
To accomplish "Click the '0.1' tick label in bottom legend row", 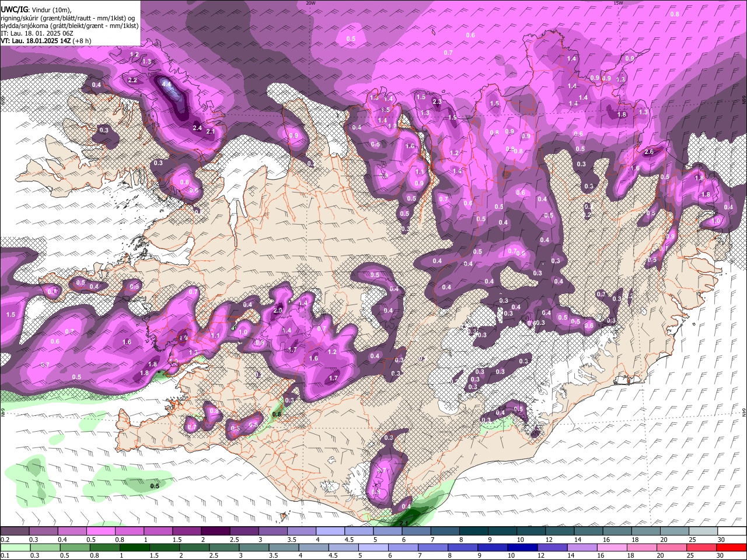I will (5, 556).
